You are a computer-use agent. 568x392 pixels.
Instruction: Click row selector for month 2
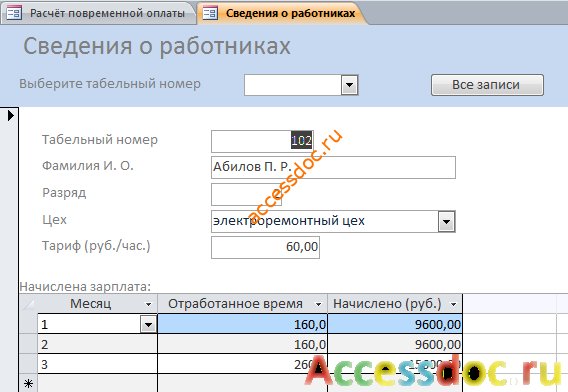tap(28, 344)
